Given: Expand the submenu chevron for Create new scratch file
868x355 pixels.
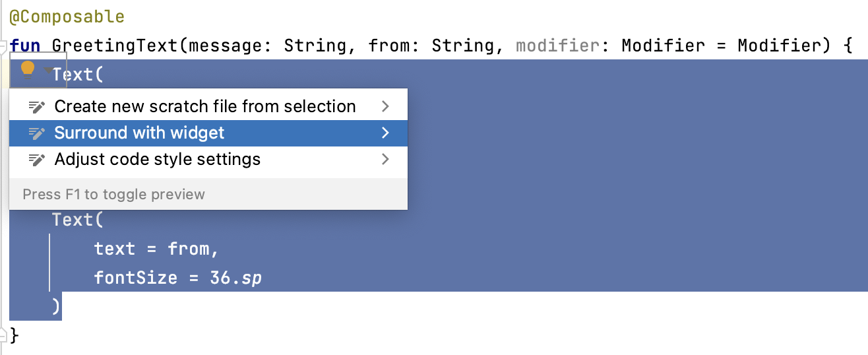Looking at the screenshot, I should (x=386, y=106).
